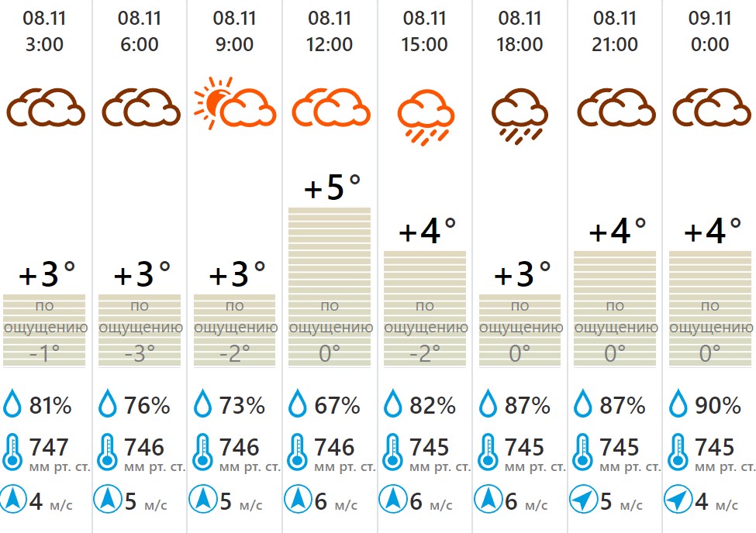Click the +4° temperature bar at 15:00
Viewport: 756px width, 533px height.
click(x=425, y=308)
